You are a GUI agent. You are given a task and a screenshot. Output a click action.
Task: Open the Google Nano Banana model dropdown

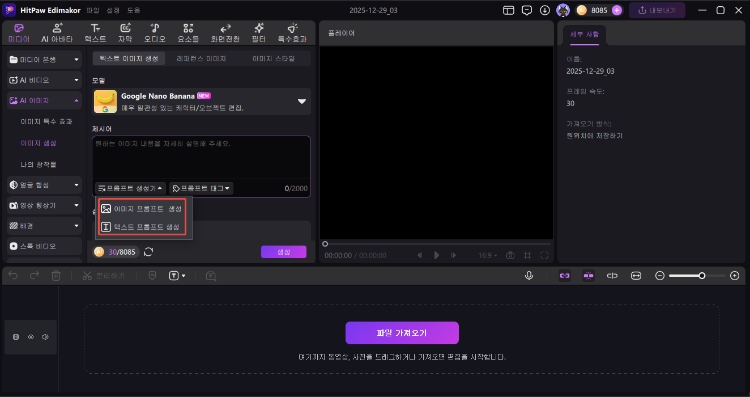coord(201,101)
